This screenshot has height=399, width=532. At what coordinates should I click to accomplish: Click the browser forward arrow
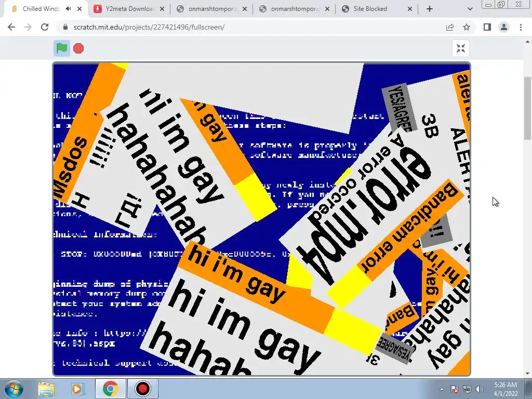tap(28, 27)
